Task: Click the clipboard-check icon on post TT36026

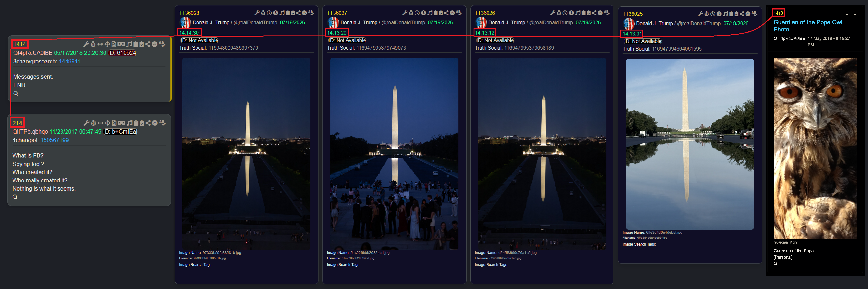Action: point(589,13)
